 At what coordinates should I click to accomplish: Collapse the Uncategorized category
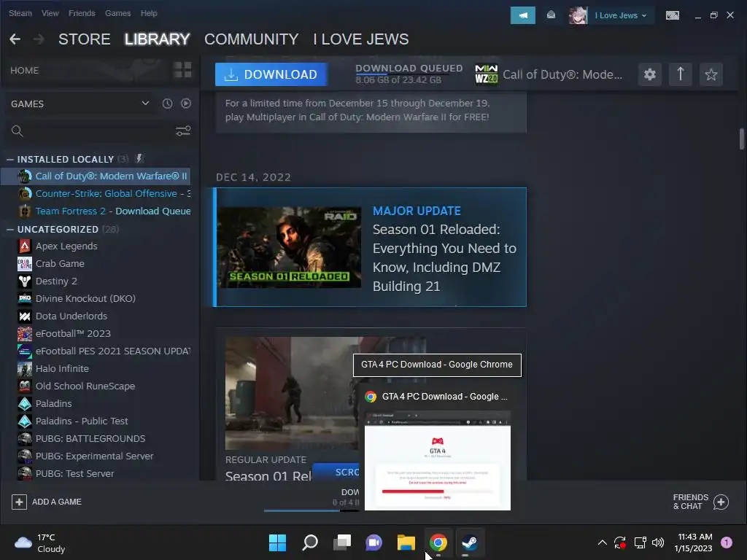coord(10,230)
